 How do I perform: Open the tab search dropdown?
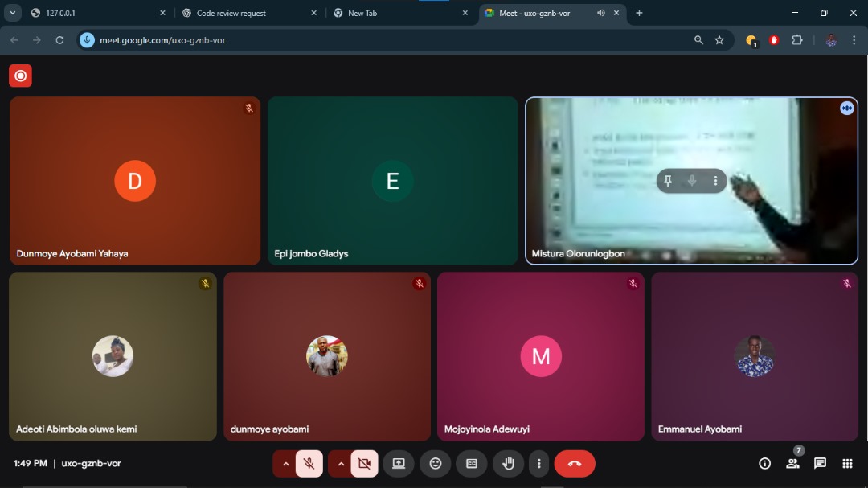point(12,13)
